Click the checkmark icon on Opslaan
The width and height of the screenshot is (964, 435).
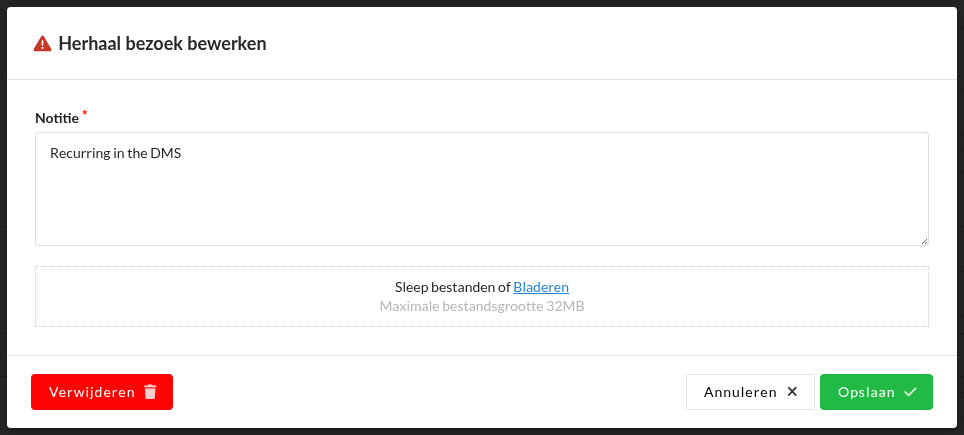910,392
